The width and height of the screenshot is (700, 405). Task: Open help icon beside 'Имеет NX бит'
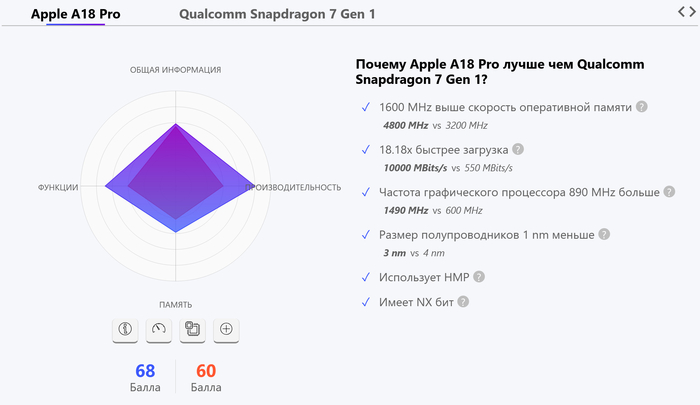coord(463,301)
